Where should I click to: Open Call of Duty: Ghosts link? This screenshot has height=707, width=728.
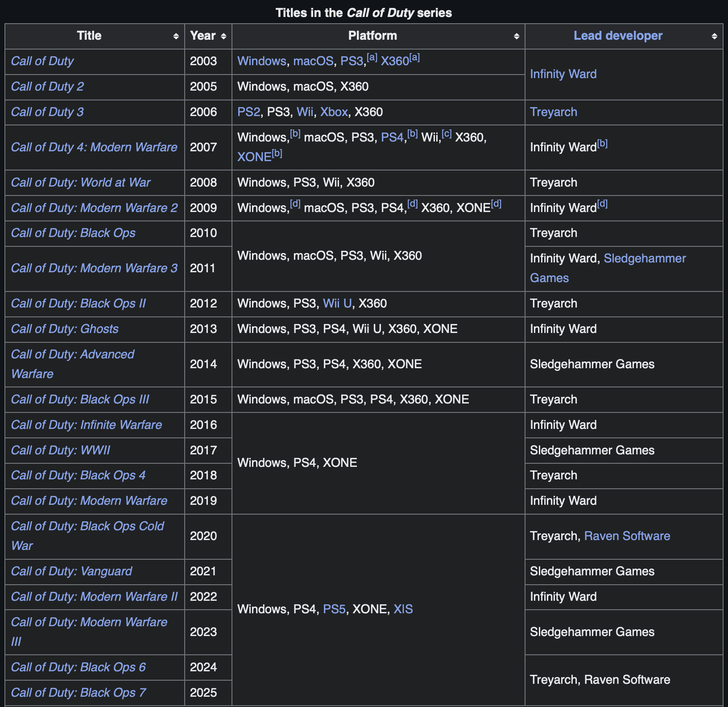point(65,329)
